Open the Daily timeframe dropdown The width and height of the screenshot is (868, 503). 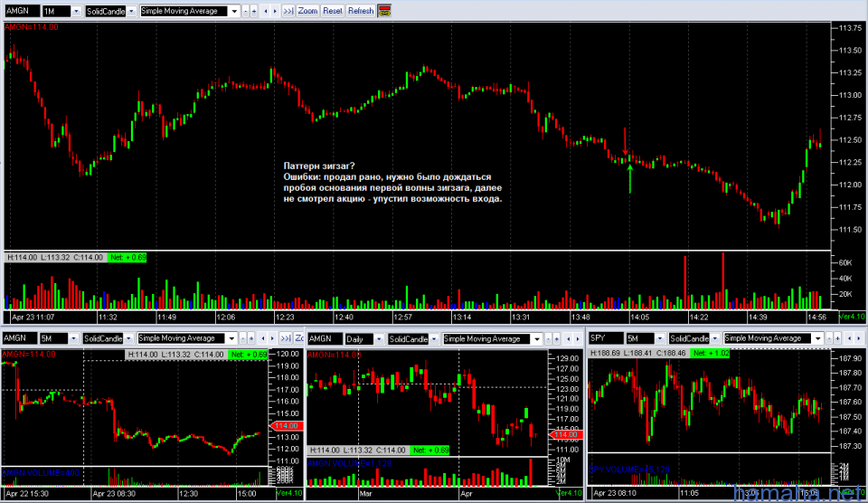[379, 339]
